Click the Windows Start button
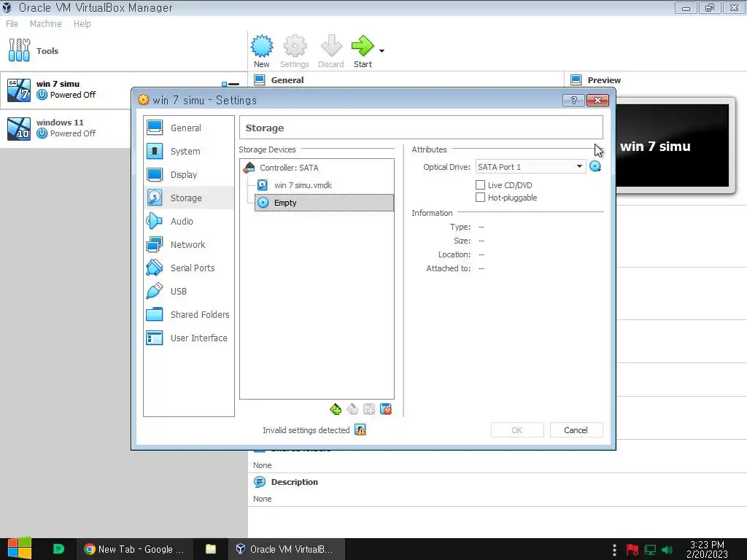 tap(20, 549)
